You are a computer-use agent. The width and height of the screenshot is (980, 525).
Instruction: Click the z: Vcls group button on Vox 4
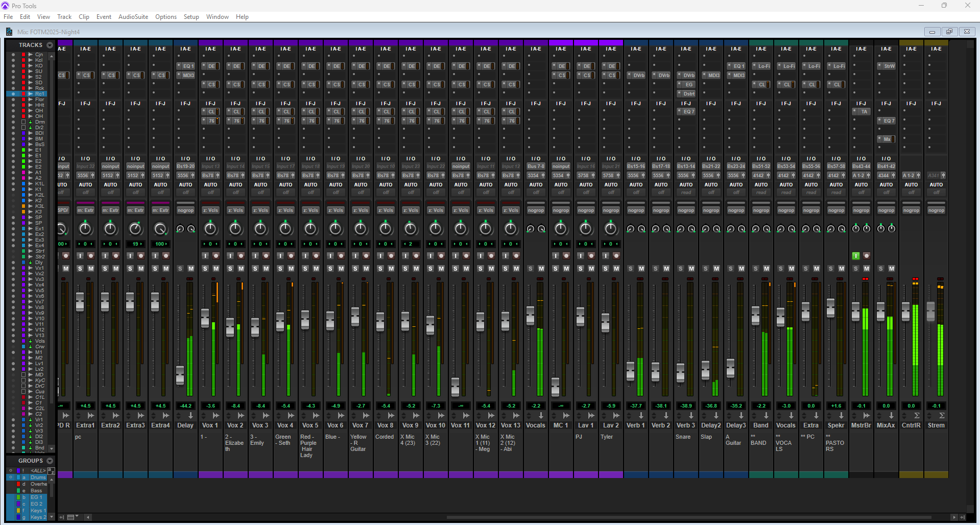pyautogui.click(x=285, y=210)
